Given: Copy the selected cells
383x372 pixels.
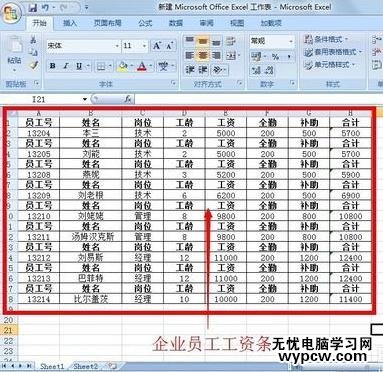Looking at the screenshot, I should click(x=33, y=52).
